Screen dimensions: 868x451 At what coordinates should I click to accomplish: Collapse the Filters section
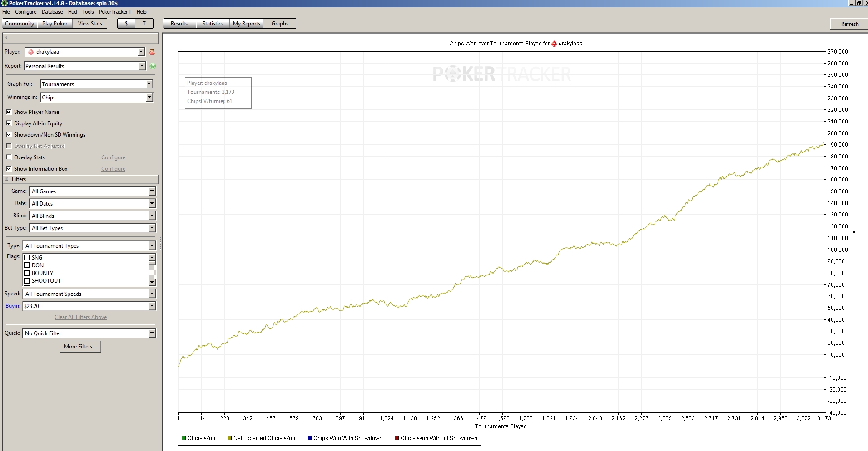tap(7, 179)
